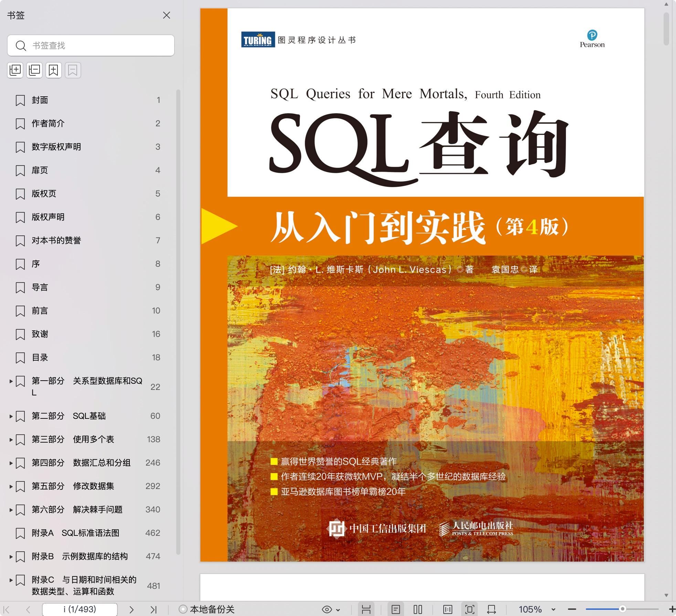676x616 pixels.
Task: Click bookmark icon beside 致谢
Action: 20,334
